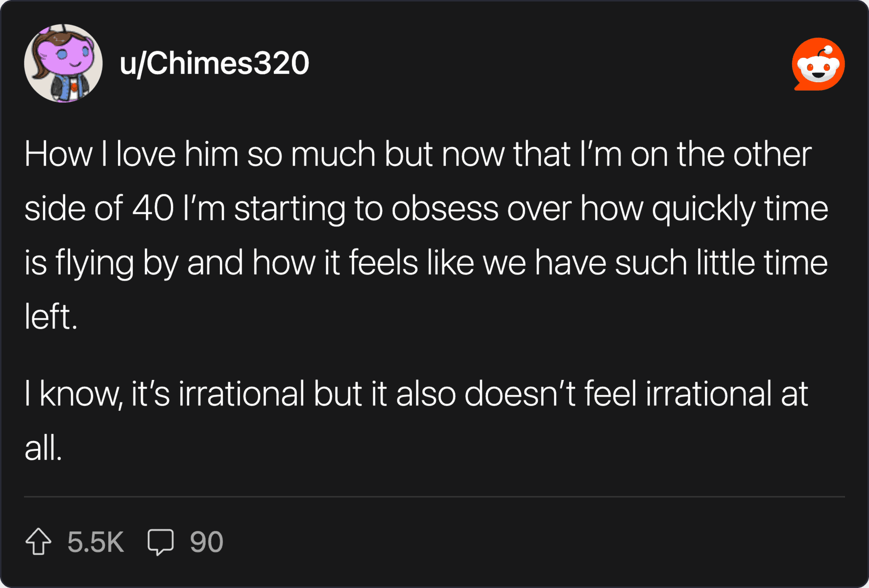The image size is (869, 588).
Task: Click the final word "all." of the post
Action: [43, 448]
